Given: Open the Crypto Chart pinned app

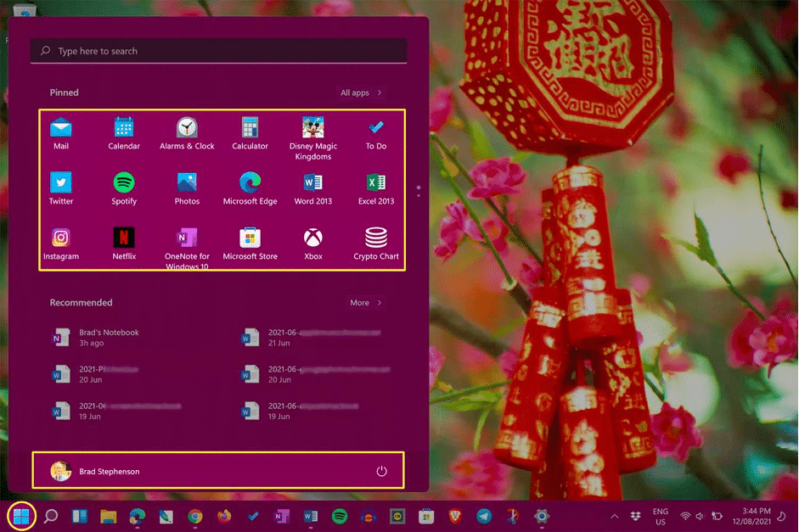Looking at the screenshot, I should (x=375, y=242).
